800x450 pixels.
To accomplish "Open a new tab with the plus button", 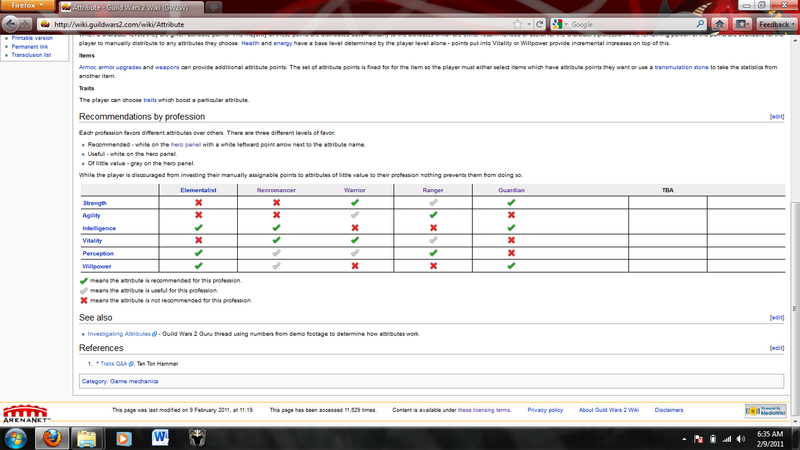I will 214,7.
